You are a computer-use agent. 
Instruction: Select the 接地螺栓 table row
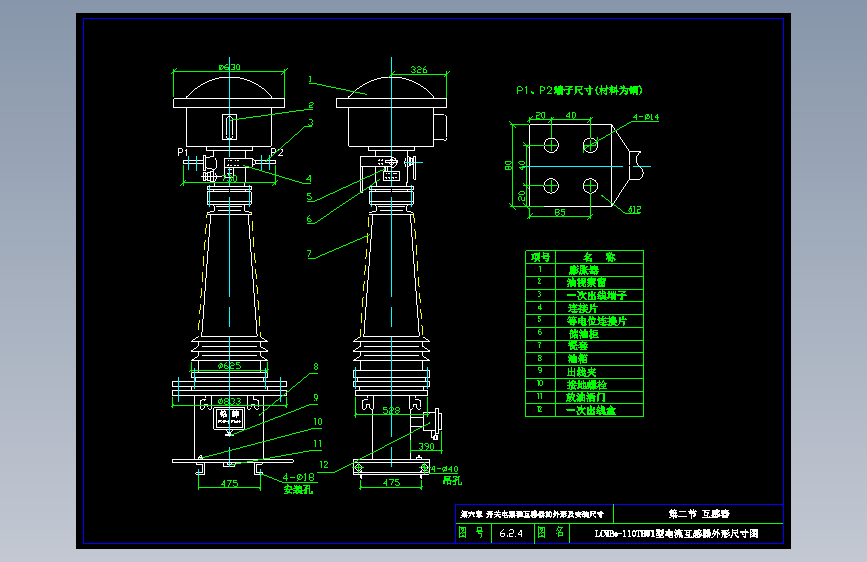pos(584,384)
